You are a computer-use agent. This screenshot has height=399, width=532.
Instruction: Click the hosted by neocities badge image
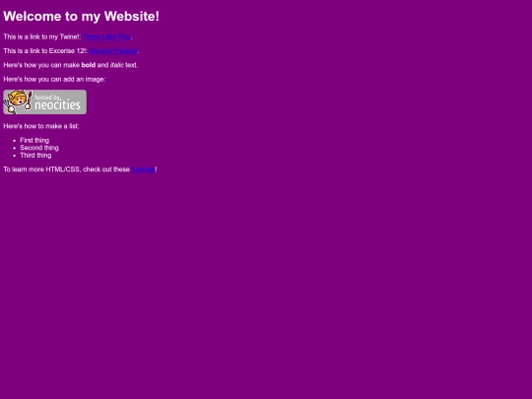(44, 102)
